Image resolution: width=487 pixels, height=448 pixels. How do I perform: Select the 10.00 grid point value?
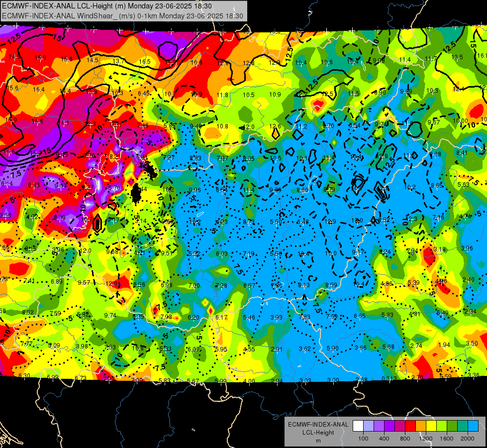coord(460,120)
